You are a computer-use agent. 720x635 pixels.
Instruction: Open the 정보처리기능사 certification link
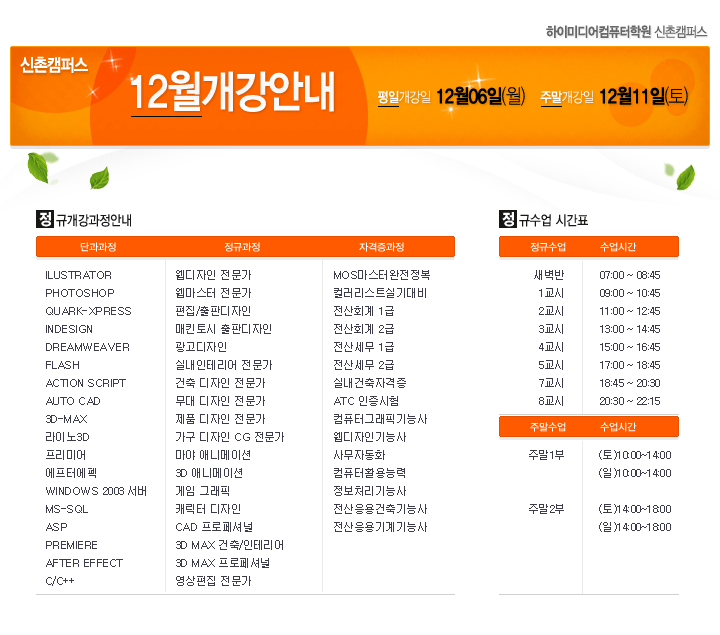pos(369,491)
